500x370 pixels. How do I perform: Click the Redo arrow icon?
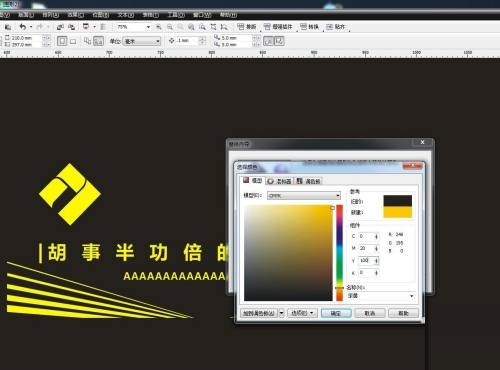(x=40, y=27)
